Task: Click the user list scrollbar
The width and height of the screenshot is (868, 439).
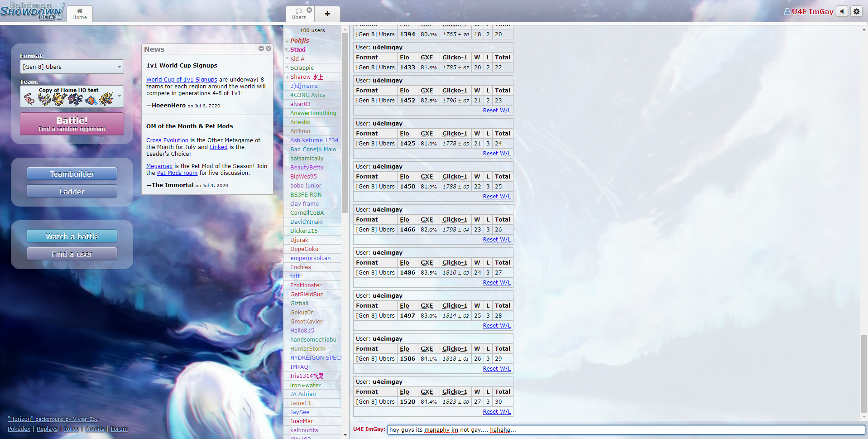Action: click(x=345, y=122)
